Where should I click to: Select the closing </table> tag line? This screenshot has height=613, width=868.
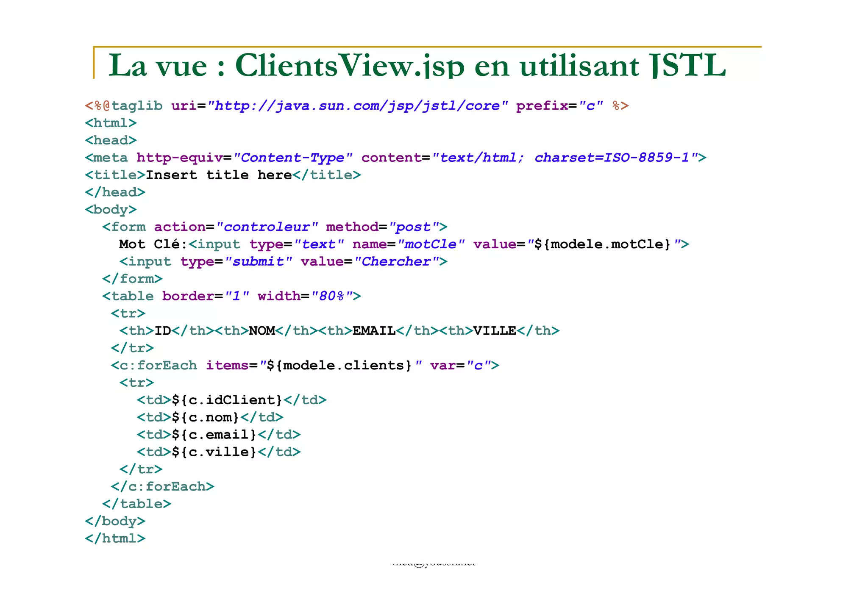point(136,504)
